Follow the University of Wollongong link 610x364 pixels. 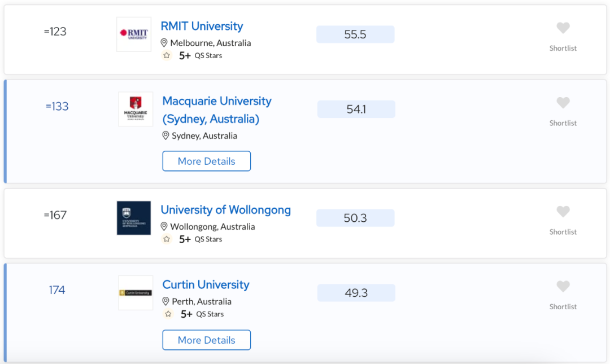pyautogui.click(x=225, y=209)
